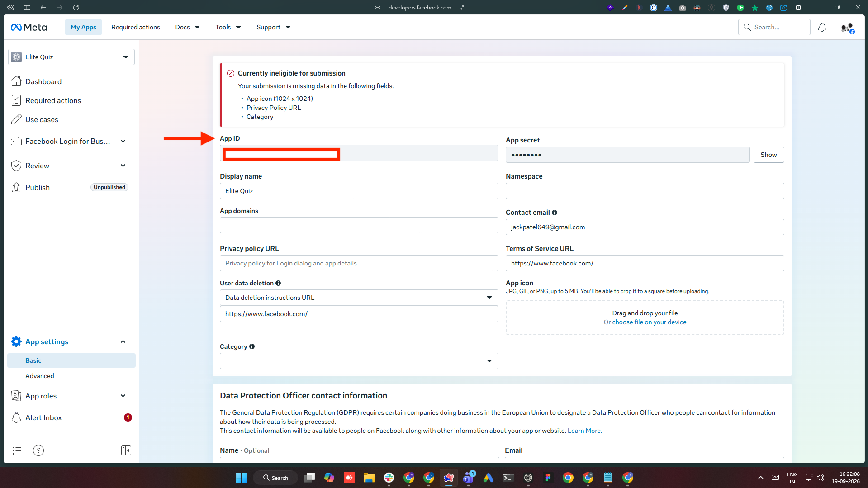This screenshot has width=868, height=488.
Task: Open the help question mark icon
Action: coord(38,450)
